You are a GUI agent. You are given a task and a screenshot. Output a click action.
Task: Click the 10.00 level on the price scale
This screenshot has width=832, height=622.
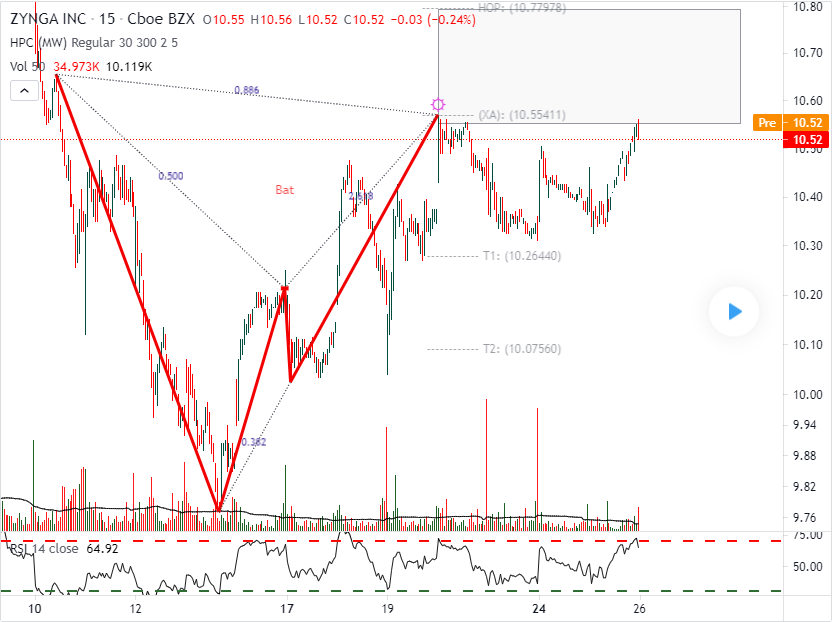[x=807, y=394]
